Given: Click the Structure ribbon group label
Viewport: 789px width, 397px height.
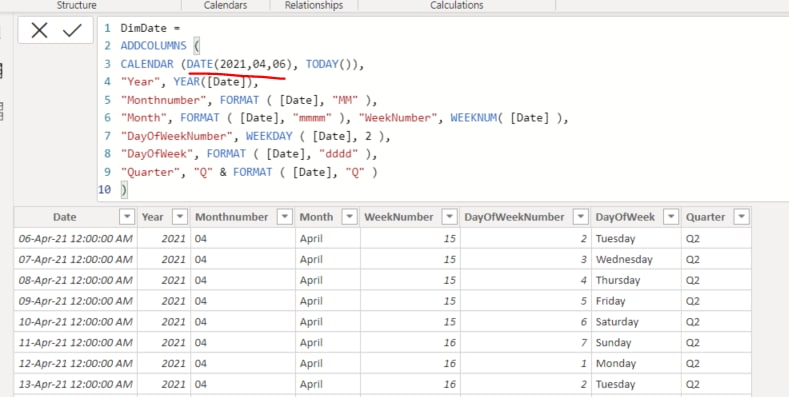Looking at the screenshot, I should coord(76,6).
